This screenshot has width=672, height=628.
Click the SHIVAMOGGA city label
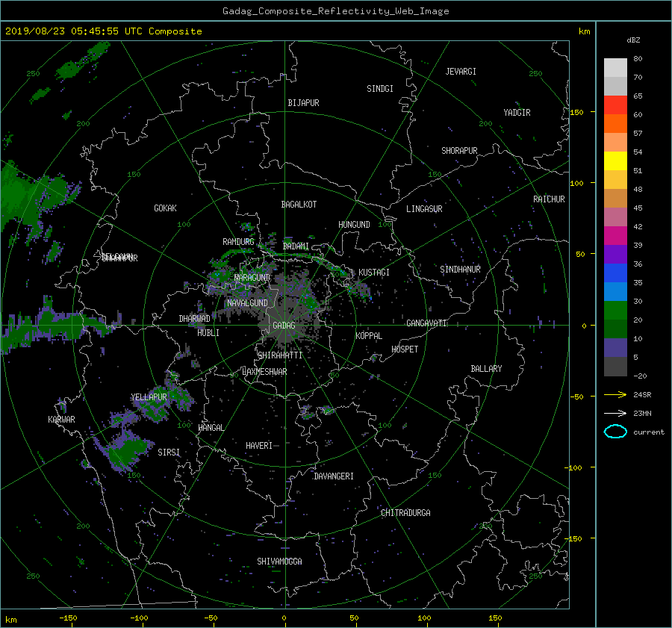pyautogui.click(x=279, y=561)
